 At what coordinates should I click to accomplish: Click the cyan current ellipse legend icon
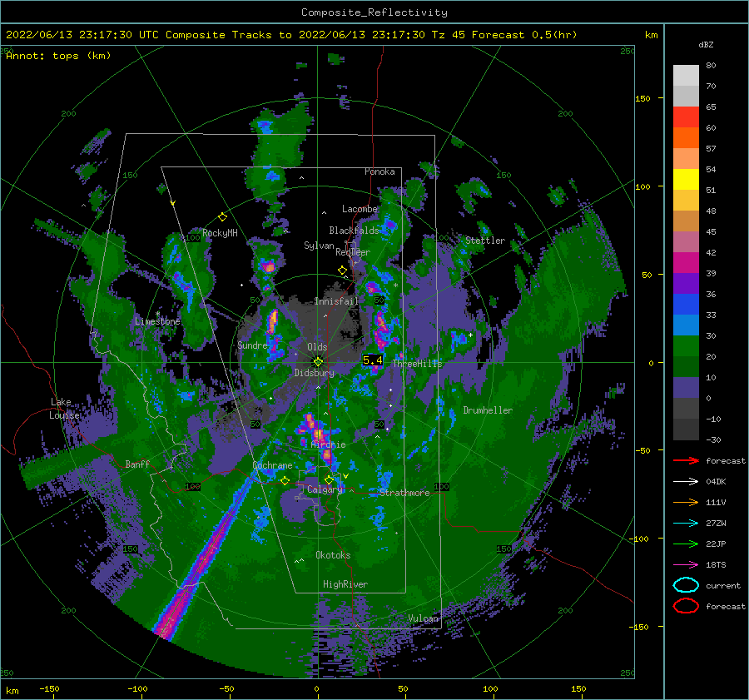[x=686, y=585]
